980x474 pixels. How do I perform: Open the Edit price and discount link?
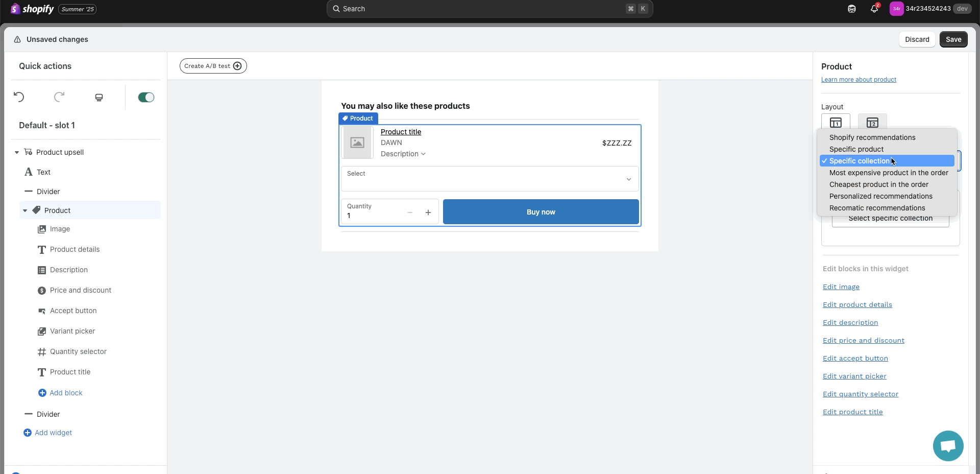point(863,340)
